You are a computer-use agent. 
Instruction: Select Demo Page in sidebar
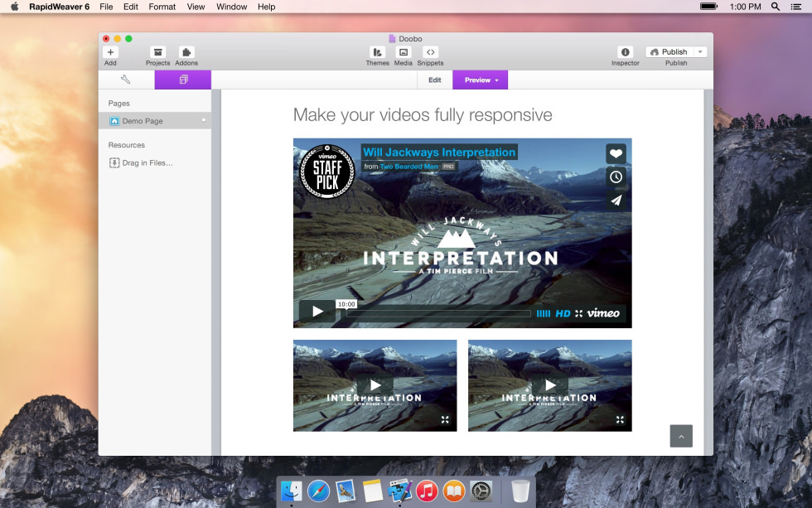[x=155, y=121]
